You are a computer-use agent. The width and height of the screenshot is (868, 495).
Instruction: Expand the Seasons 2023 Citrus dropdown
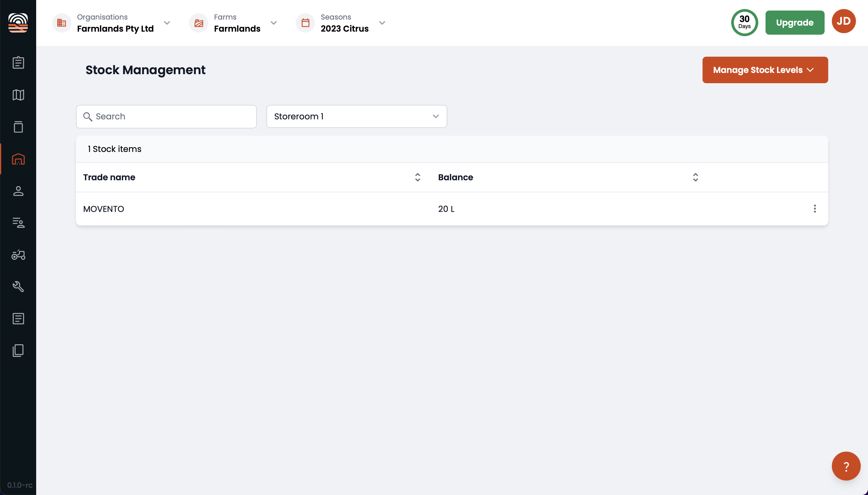tap(382, 23)
